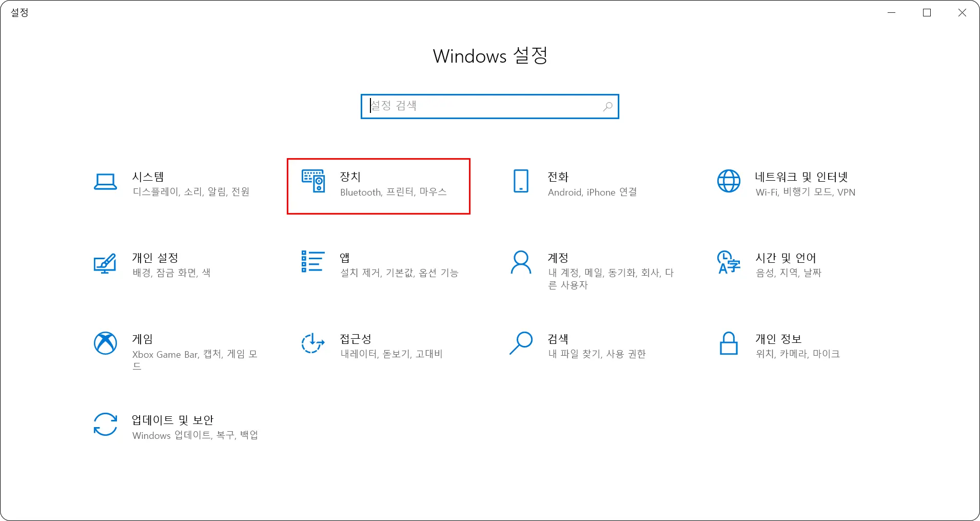Open the 시스템 category title
This screenshot has height=521, width=980.
point(148,177)
